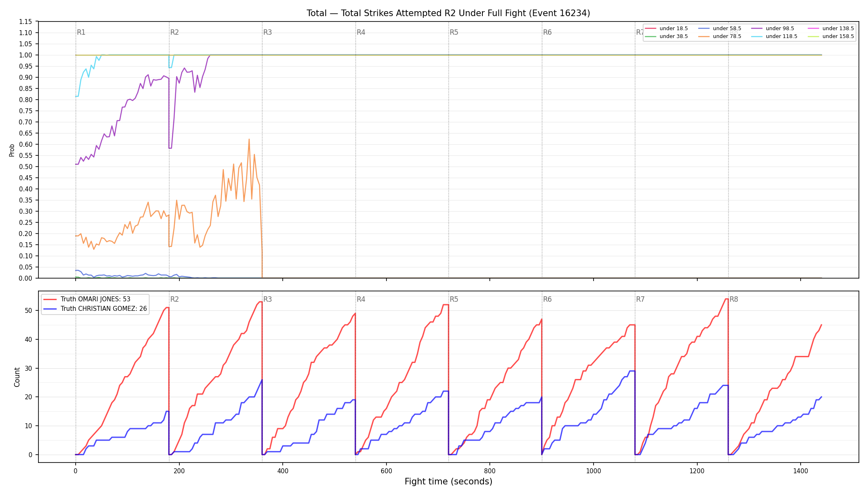Click the Prob axis tick label 0.50
The height and width of the screenshot is (496, 868).
[x=26, y=167]
